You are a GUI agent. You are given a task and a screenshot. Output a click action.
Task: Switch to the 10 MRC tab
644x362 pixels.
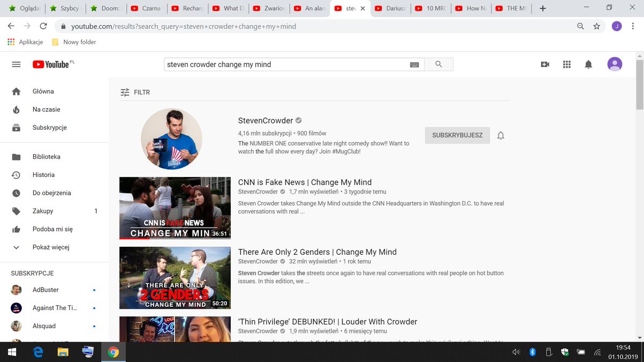[x=431, y=8]
